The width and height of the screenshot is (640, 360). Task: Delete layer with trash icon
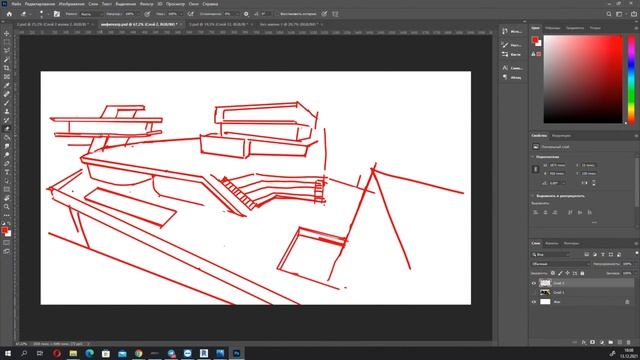pos(629,342)
